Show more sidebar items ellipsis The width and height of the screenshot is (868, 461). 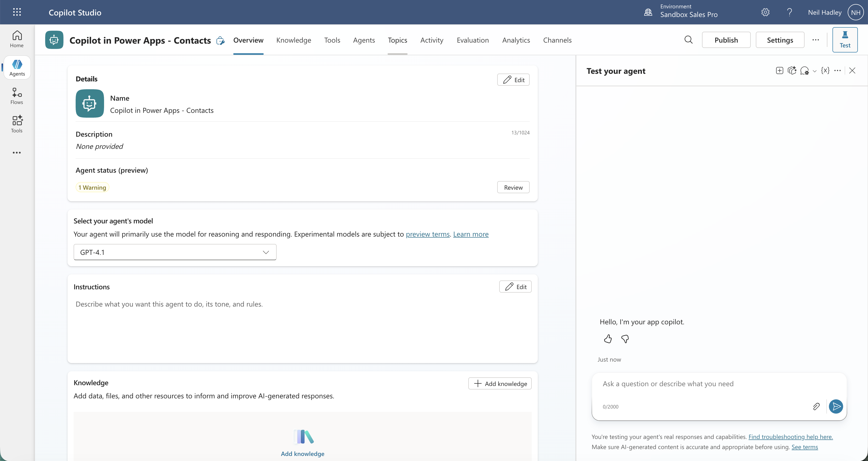(17, 153)
